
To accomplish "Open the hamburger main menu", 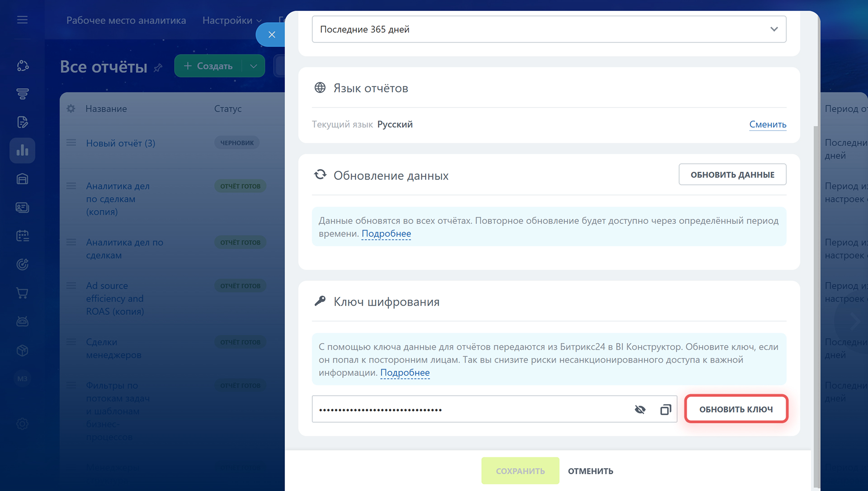I will click(22, 20).
